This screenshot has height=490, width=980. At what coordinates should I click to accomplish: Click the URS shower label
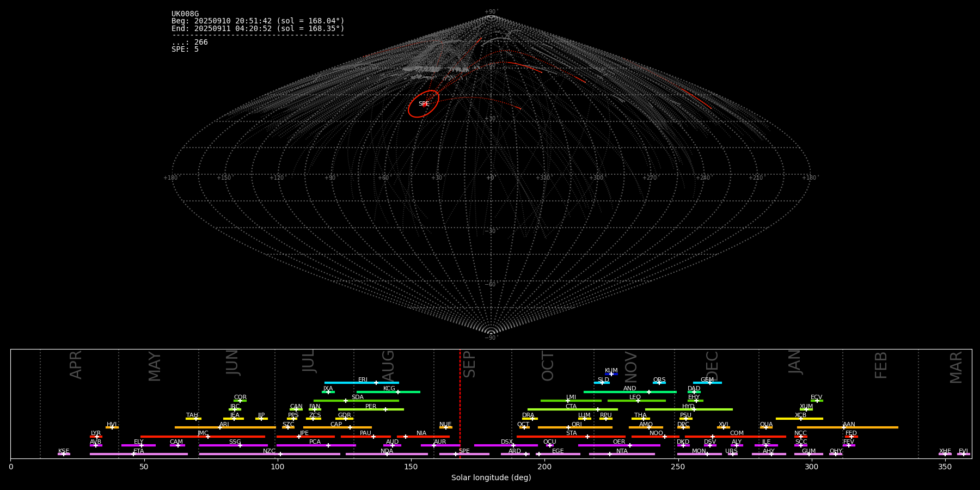click(732, 451)
